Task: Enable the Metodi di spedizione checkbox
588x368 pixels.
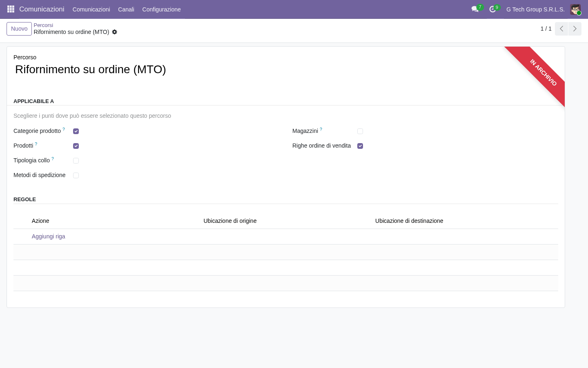Action: click(x=76, y=175)
